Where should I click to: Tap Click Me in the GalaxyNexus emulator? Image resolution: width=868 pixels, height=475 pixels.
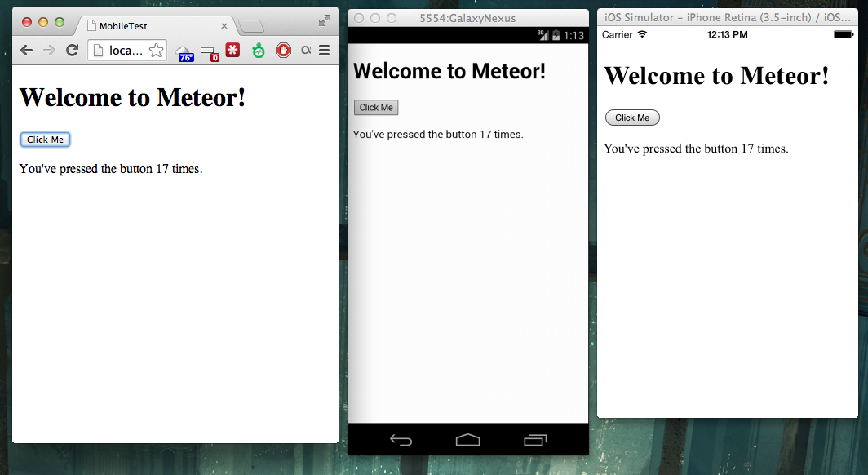(x=376, y=108)
